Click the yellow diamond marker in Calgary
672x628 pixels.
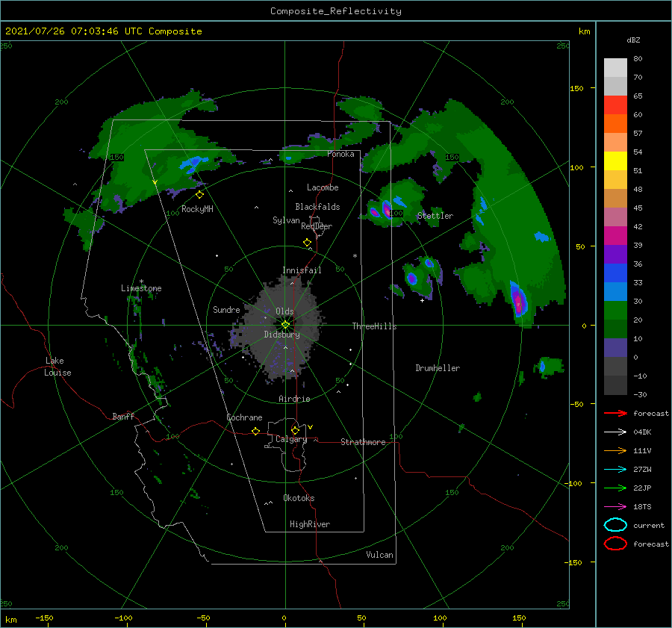point(295,430)
